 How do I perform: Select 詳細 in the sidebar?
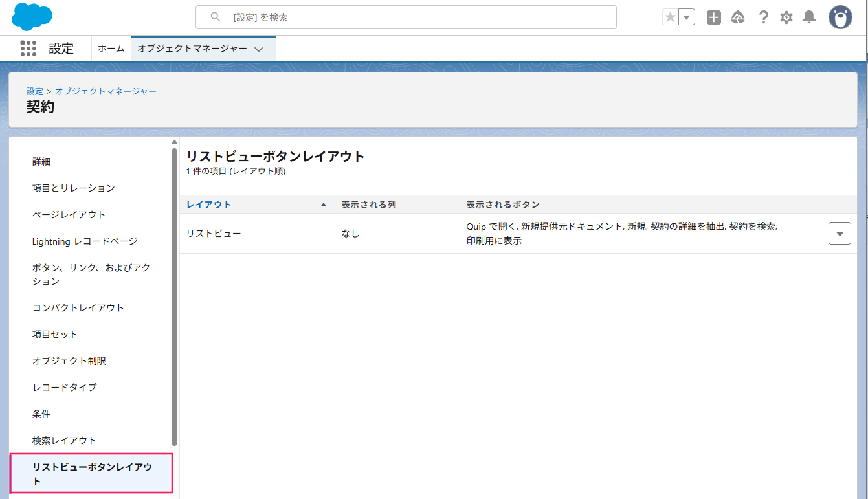click(41, 161)
